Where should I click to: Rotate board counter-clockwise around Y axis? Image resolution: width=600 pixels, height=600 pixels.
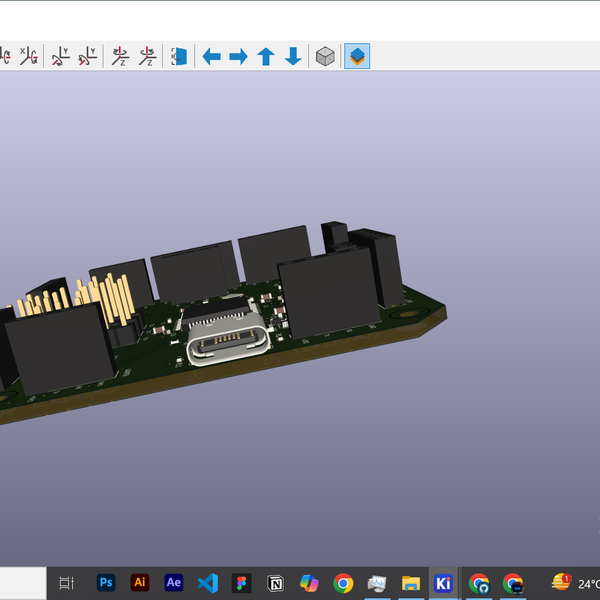tap(88, 56)
